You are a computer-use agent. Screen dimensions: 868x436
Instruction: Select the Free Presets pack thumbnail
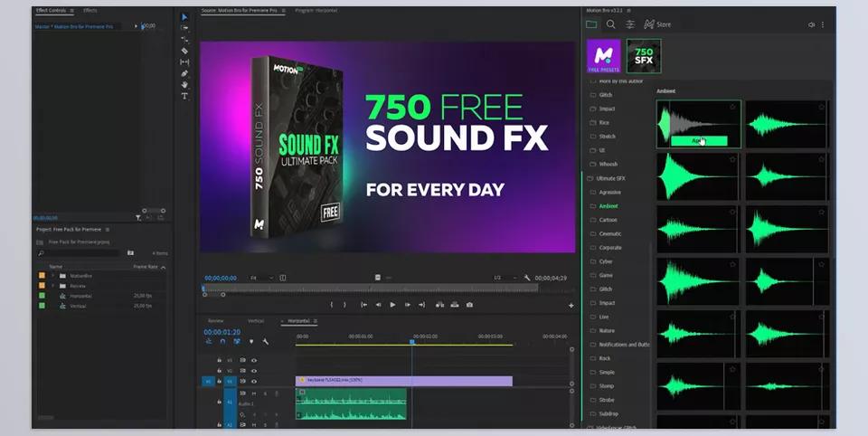point(604,56)
